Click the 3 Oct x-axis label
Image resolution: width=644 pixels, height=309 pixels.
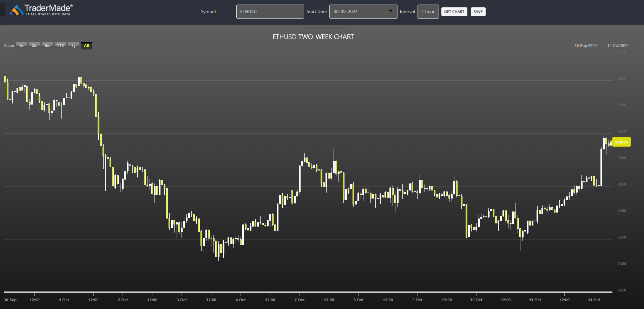(182, 300)
